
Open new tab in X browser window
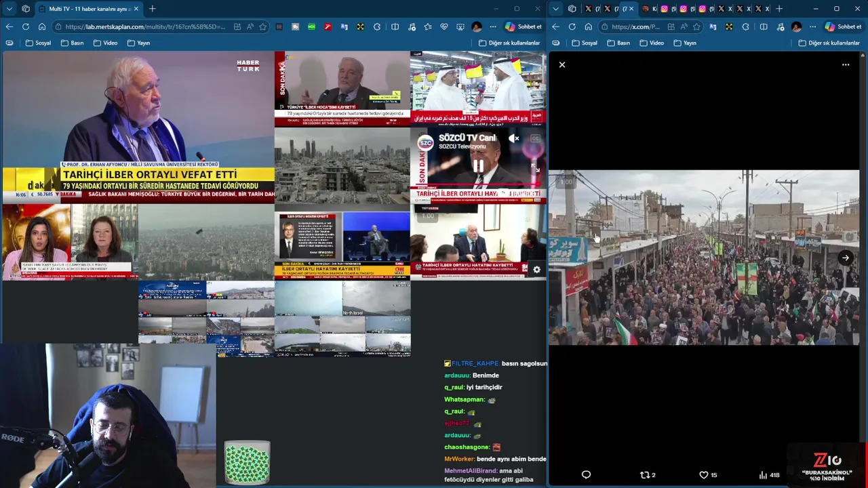779,9
